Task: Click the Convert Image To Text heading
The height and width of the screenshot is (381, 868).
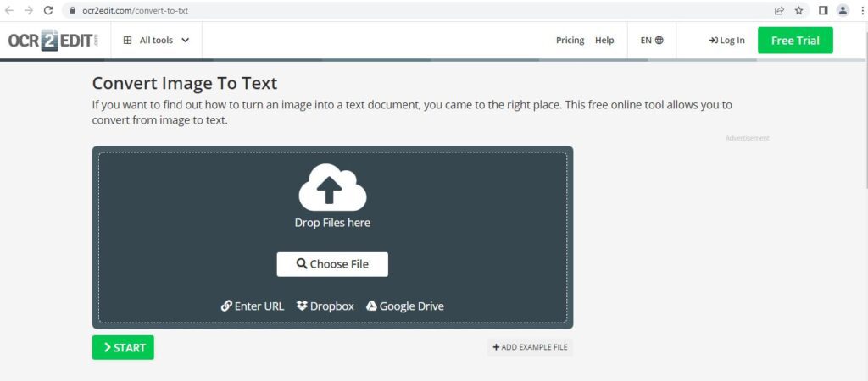Action: point(184,84)
